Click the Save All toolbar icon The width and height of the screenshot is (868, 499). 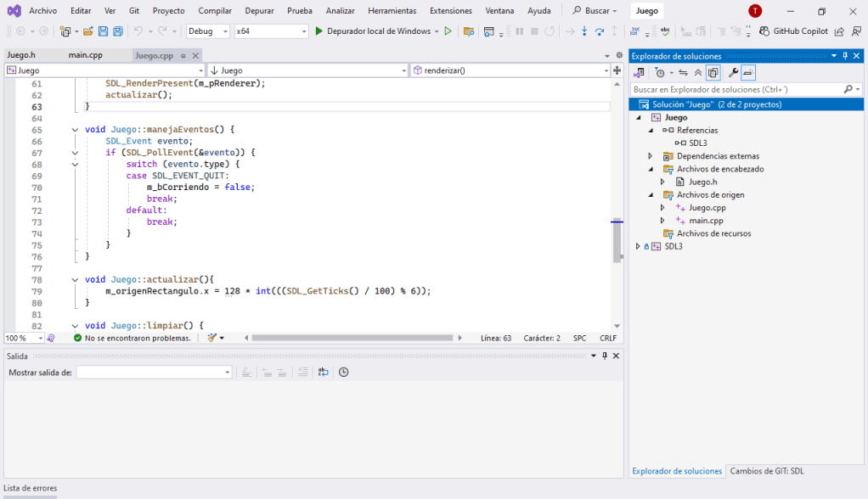coord(117,31)
